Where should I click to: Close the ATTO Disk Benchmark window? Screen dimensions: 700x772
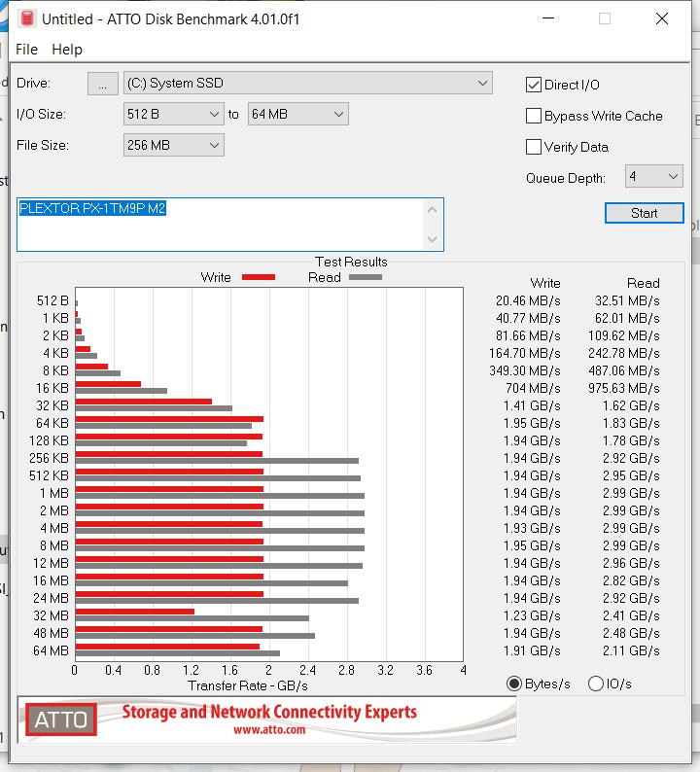click(662, 18)
